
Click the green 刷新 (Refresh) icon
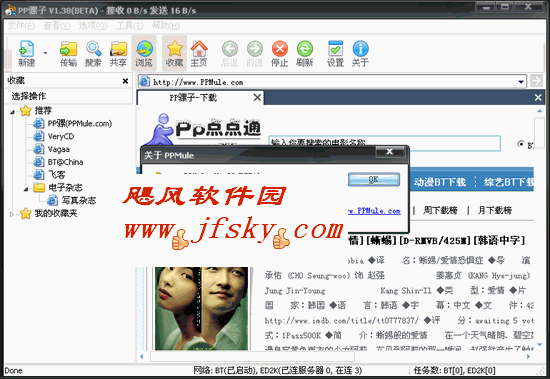tap(305, 53)
